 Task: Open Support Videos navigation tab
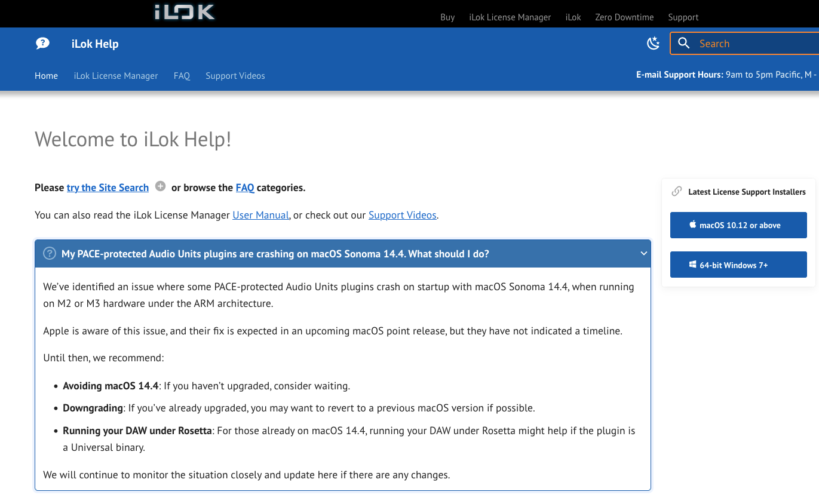coord(235,76)
